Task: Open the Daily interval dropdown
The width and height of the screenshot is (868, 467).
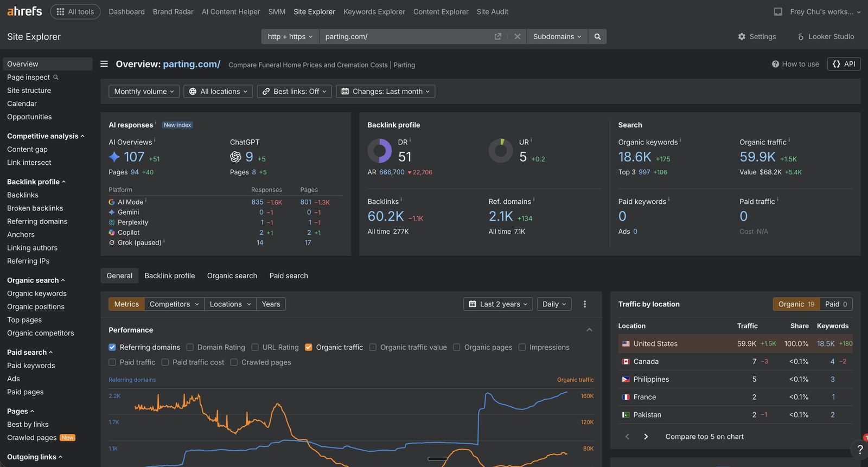Action: (554, 304)
